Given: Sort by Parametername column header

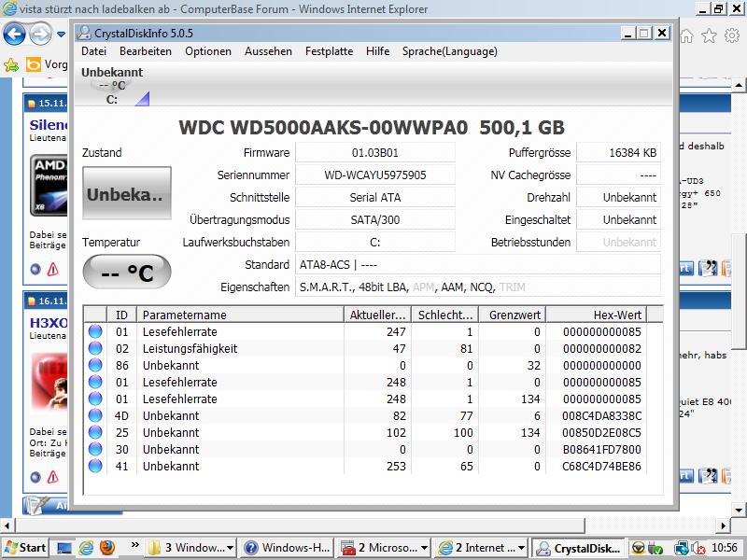Looking at the screenshot, I should point(240,315).
